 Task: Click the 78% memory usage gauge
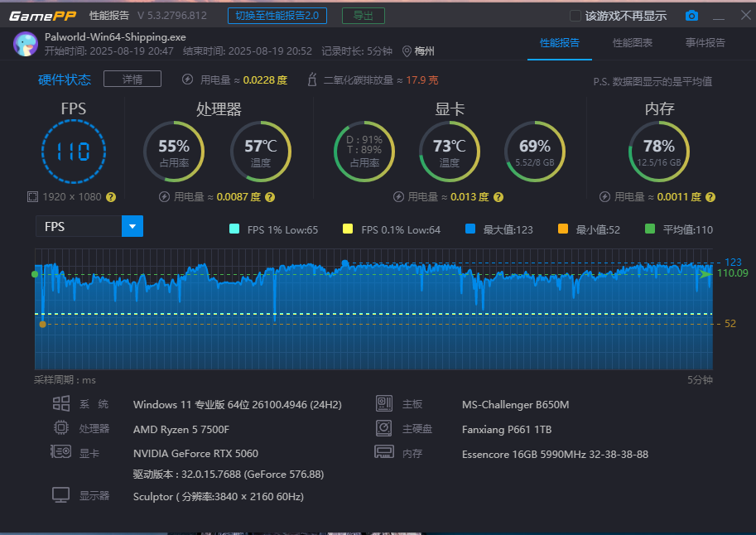coord(659,152)
